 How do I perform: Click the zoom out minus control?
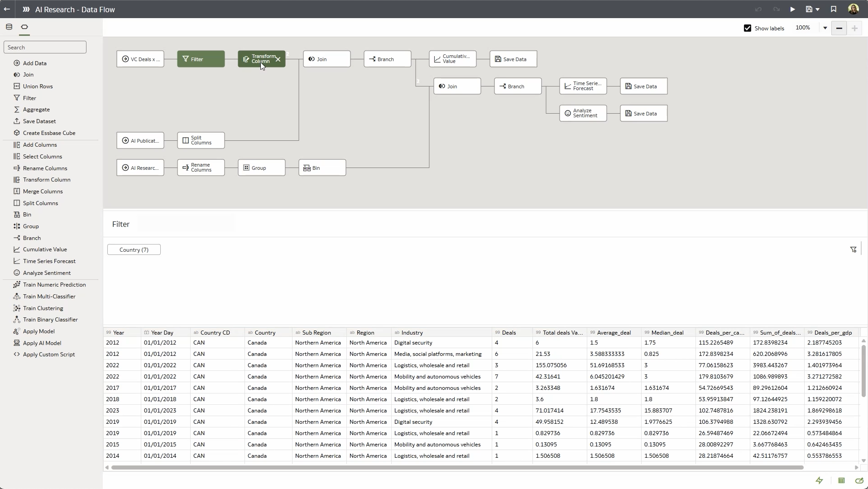pos(839,28)
